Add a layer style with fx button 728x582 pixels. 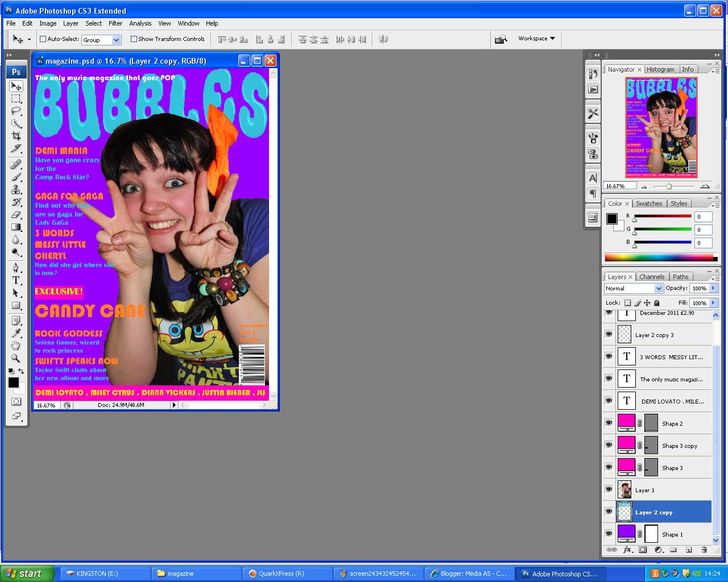click(627, 550)
